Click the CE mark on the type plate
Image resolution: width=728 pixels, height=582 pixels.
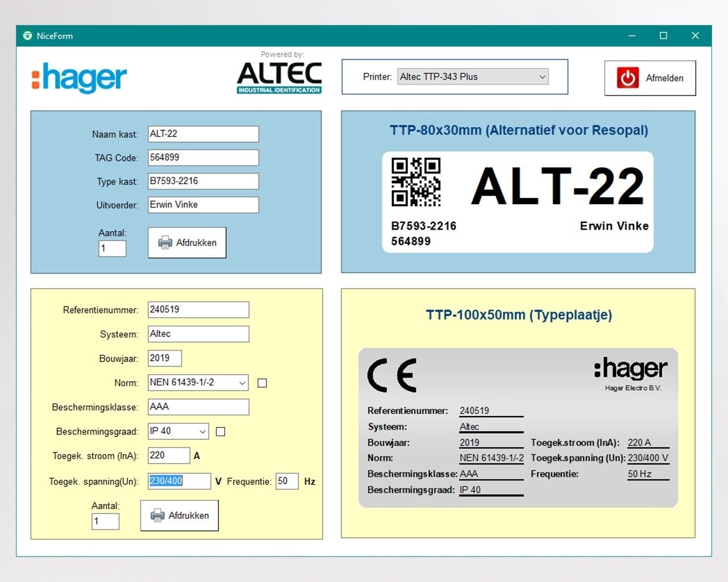392,376
